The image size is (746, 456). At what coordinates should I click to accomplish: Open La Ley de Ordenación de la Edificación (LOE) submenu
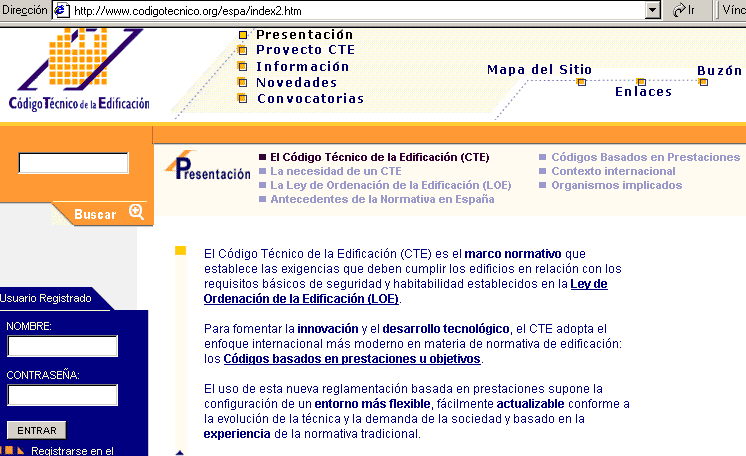click(x=391, y=185)
